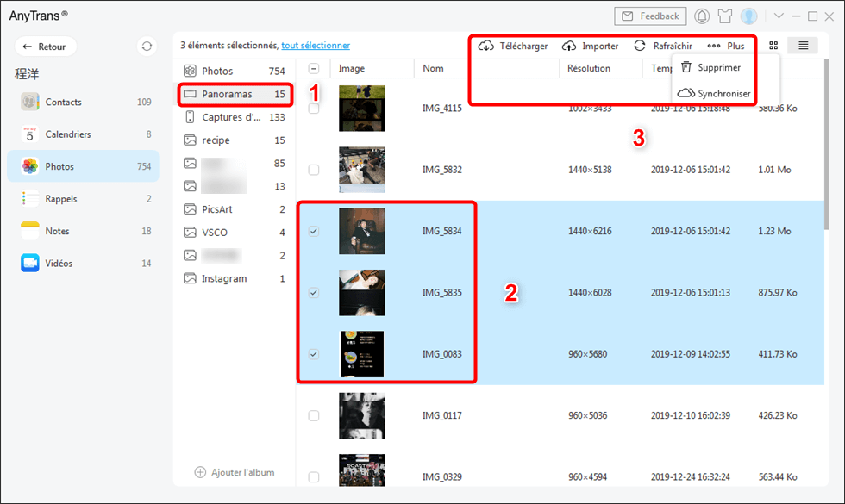
Task: Click the size 1.01 Mo
Action: coord(774,170)
